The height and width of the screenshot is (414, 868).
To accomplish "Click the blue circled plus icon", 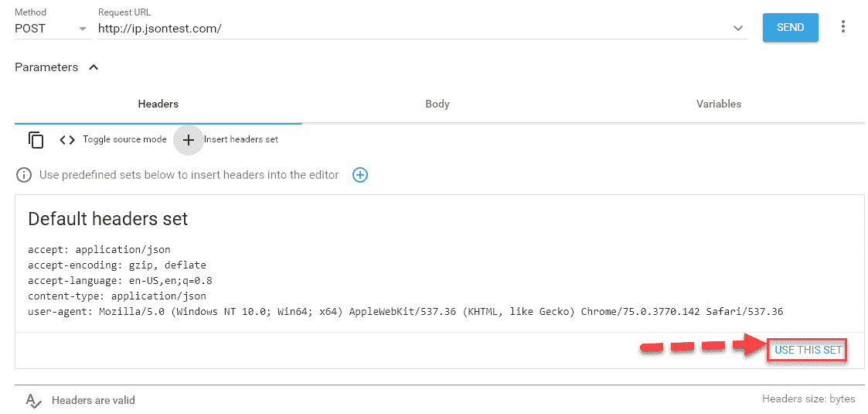I will 360,175.
